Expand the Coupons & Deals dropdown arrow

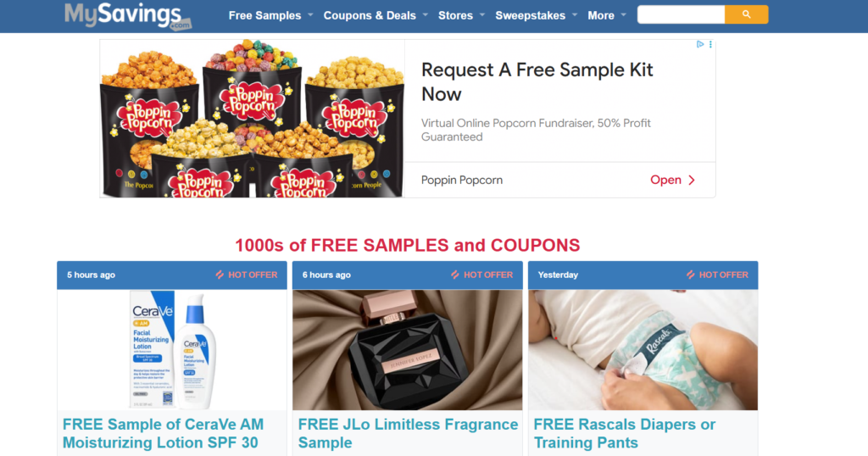[426, 15]
